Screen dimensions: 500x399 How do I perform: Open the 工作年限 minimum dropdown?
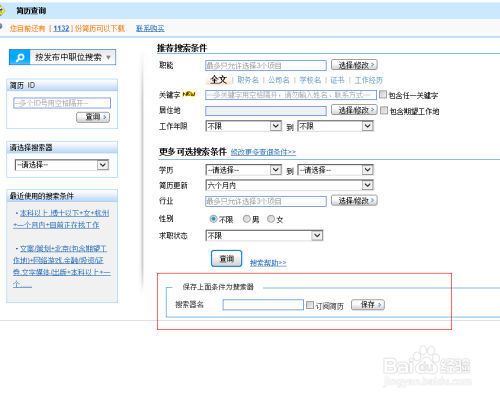244,126
